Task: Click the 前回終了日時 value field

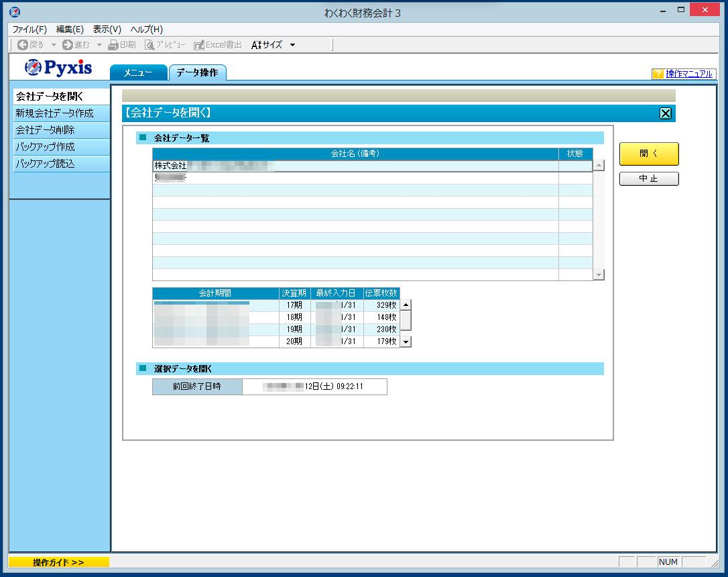Action: (x=314, y=386)
